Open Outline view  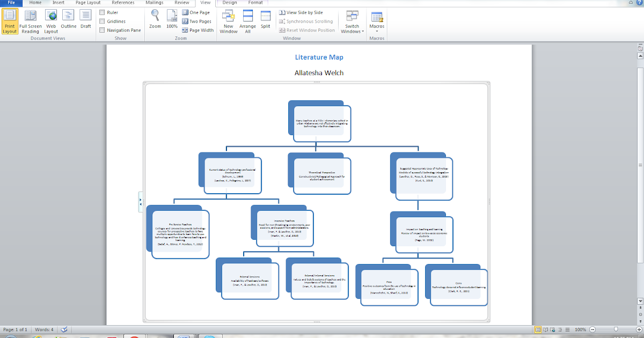[68, 21]
